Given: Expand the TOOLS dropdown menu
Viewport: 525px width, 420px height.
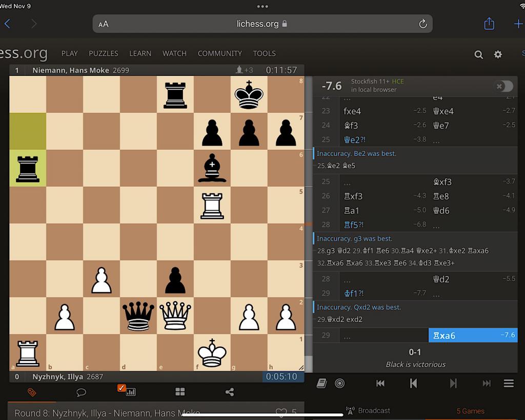Looking at the screenshot, I should click(264, 53).
